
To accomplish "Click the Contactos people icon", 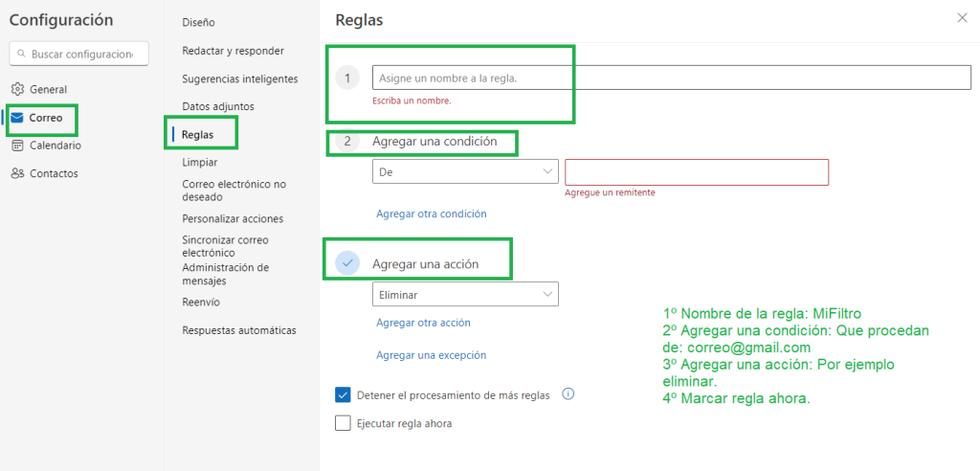I will coord(17,173).
